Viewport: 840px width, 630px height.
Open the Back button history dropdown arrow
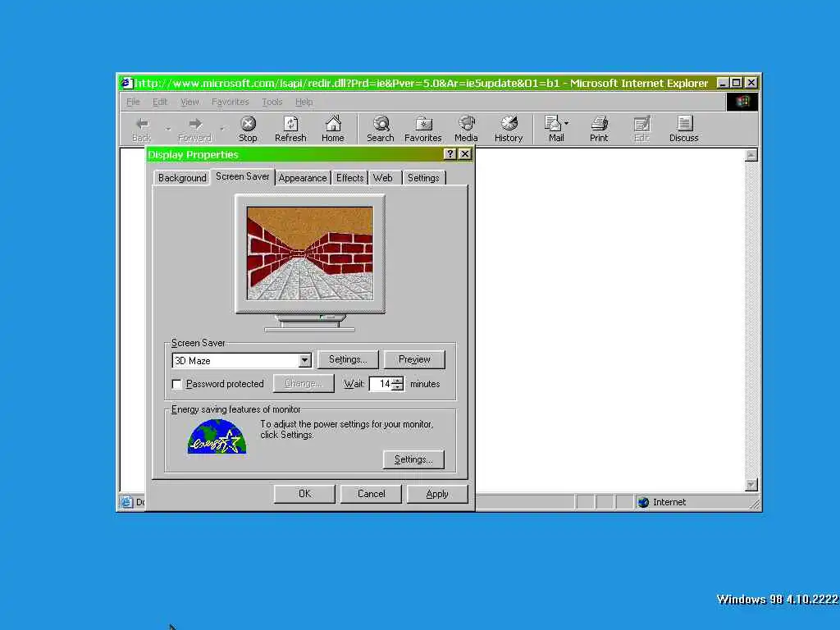point(168,129)
